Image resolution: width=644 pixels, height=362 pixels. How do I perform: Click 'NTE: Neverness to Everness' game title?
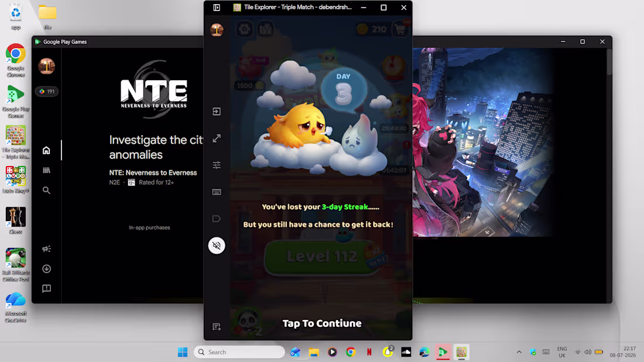coord(153,173)
